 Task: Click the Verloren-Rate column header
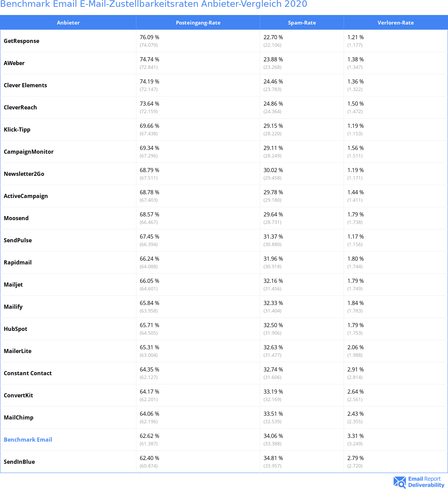[x=395, y=23]
